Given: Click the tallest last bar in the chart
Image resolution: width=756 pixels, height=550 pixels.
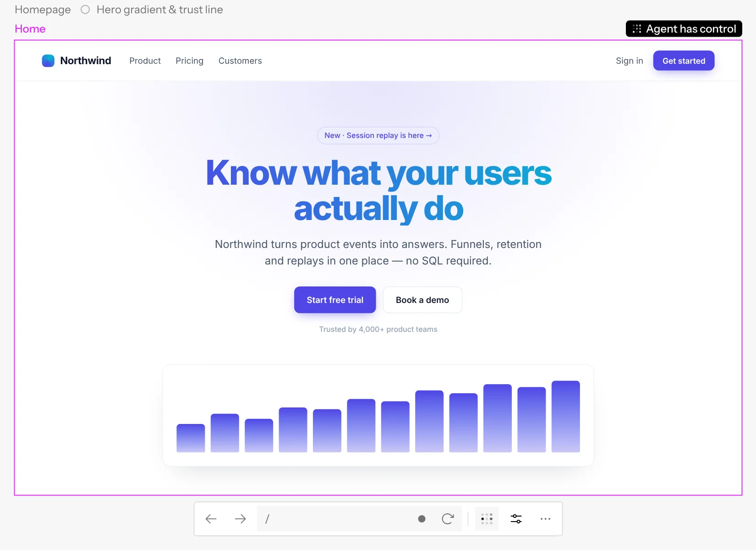Looking at the screenshot, I should 565,417.
